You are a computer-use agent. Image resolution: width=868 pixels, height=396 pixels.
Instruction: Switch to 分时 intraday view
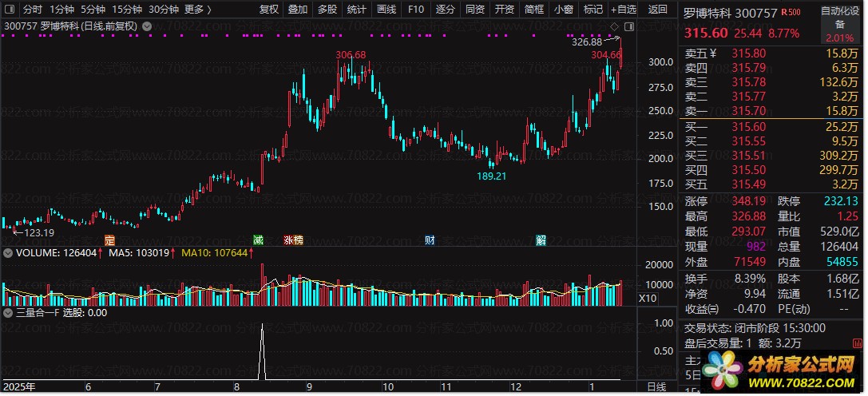[x=33, y=10]
